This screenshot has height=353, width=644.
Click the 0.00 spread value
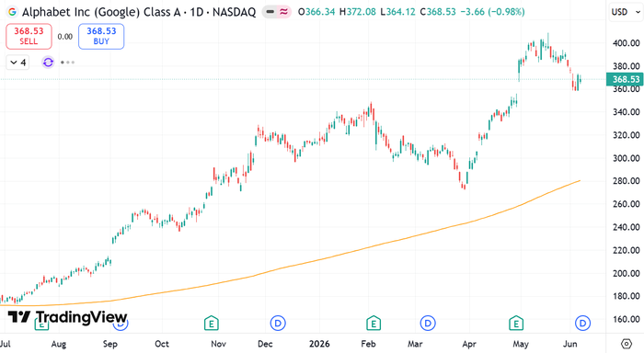pyautogui.click(x=65, y=37)
